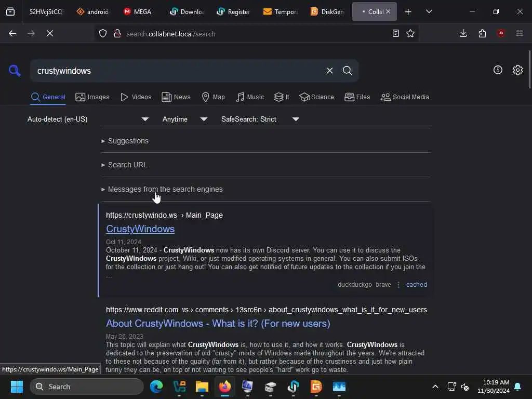Switch to the Register browser tab
The height and width of the screenshot is (399, 532).
click(x=233, y=12)
